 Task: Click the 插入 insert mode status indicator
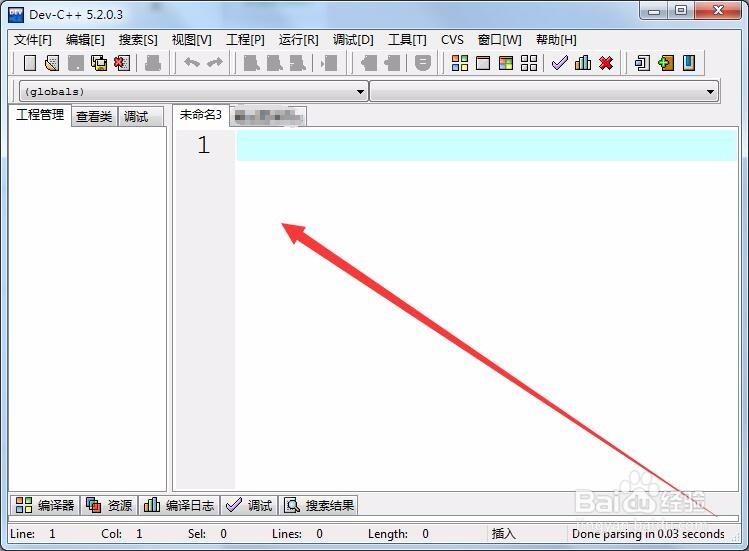pos(503,533)
